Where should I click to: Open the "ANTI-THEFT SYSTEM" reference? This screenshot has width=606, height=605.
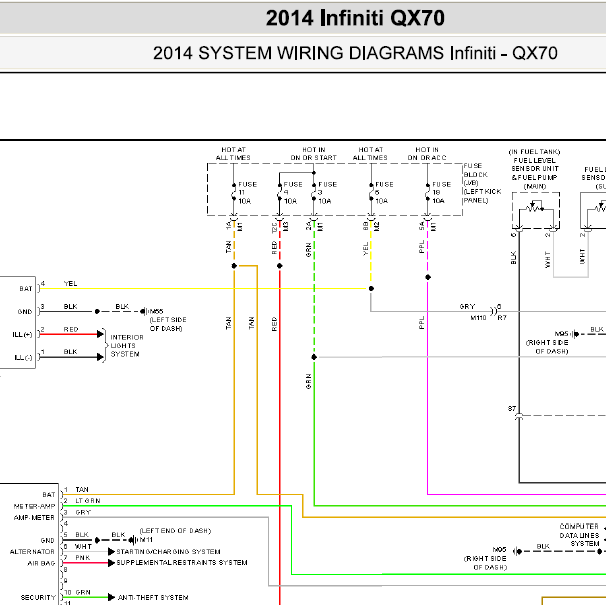153,597
